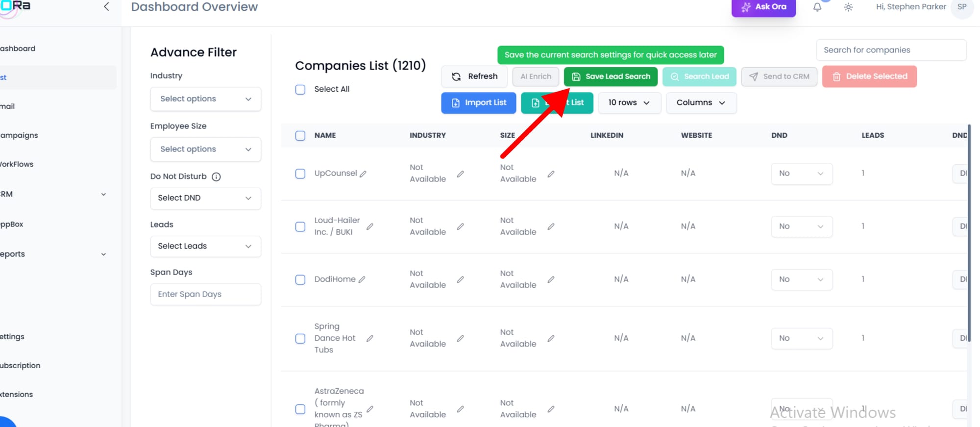Go to Settings in the sidebar

13,337
